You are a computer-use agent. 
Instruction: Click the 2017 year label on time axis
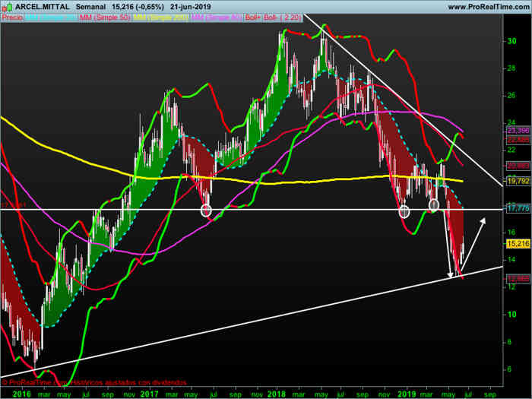point(150,394)
